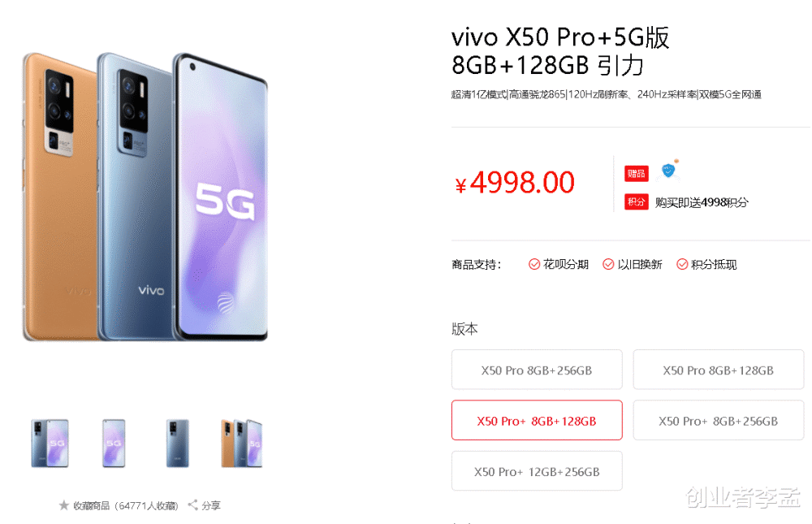Select version X50 Pro+ 8GB+256GB

pos(719,420)
